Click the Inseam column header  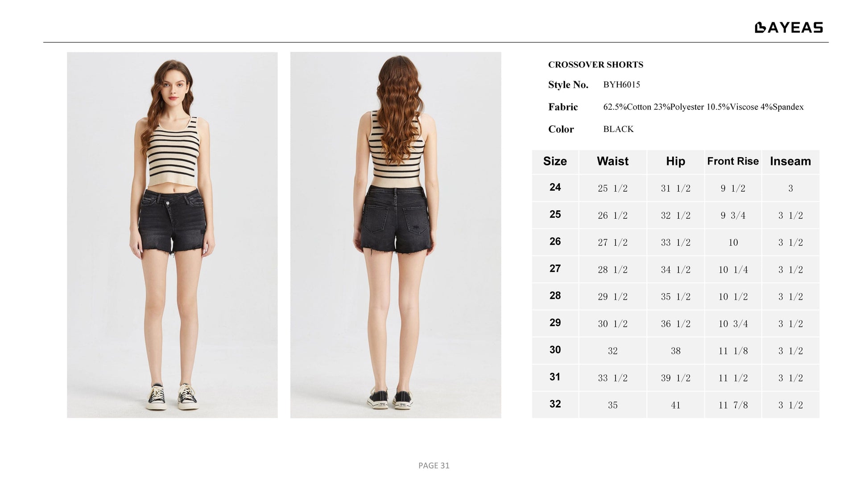pyautogui.click(x=790, y=161)
